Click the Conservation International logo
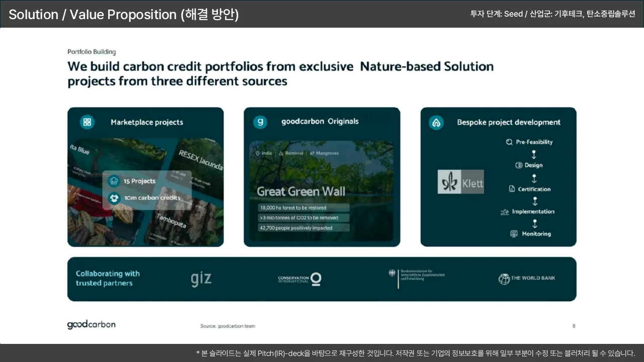Screen dimensions: 644x362 [x=299, y=279]
